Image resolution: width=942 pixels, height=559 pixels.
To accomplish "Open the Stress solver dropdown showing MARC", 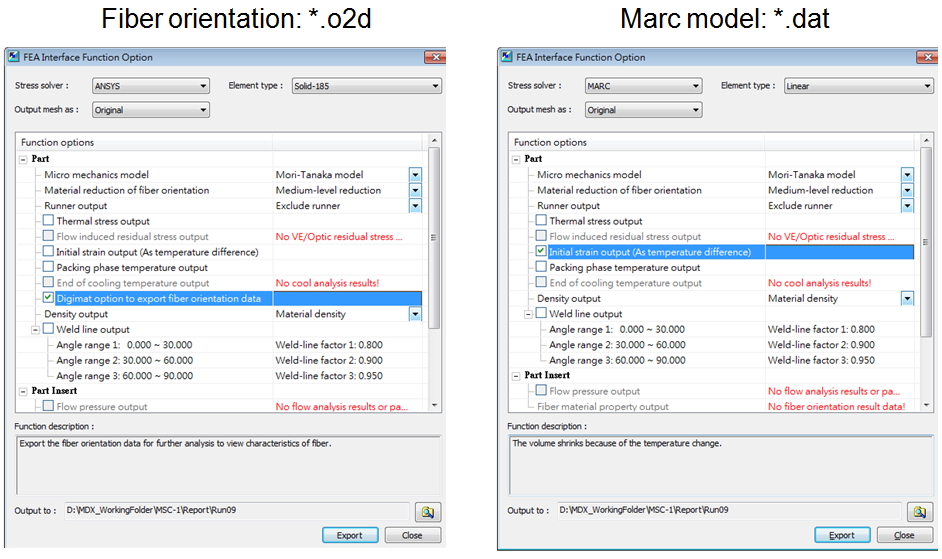I will 642,86.
